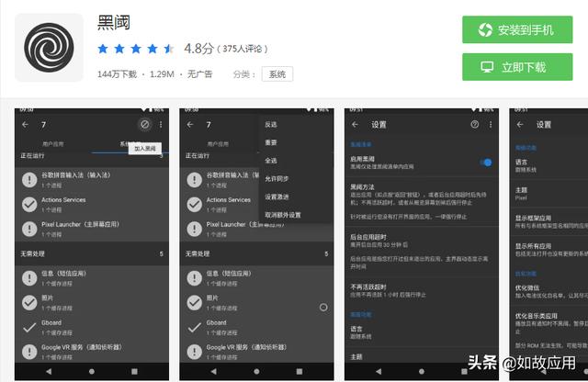Screen dimensions: 588x382
Task: Tap back arrow in second phone screenshot
Action: coord(190,125)
